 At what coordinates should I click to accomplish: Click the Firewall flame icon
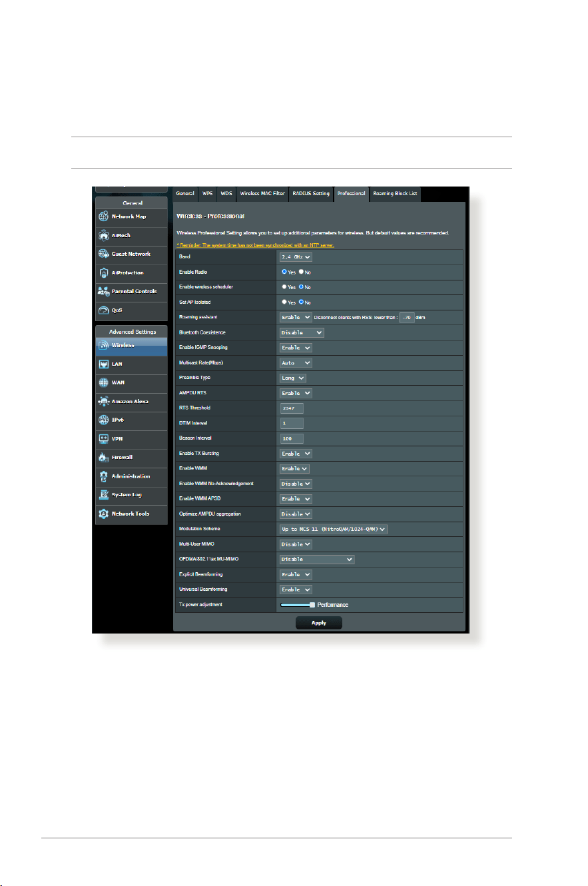pyautogui.click(x=104, y=457)
